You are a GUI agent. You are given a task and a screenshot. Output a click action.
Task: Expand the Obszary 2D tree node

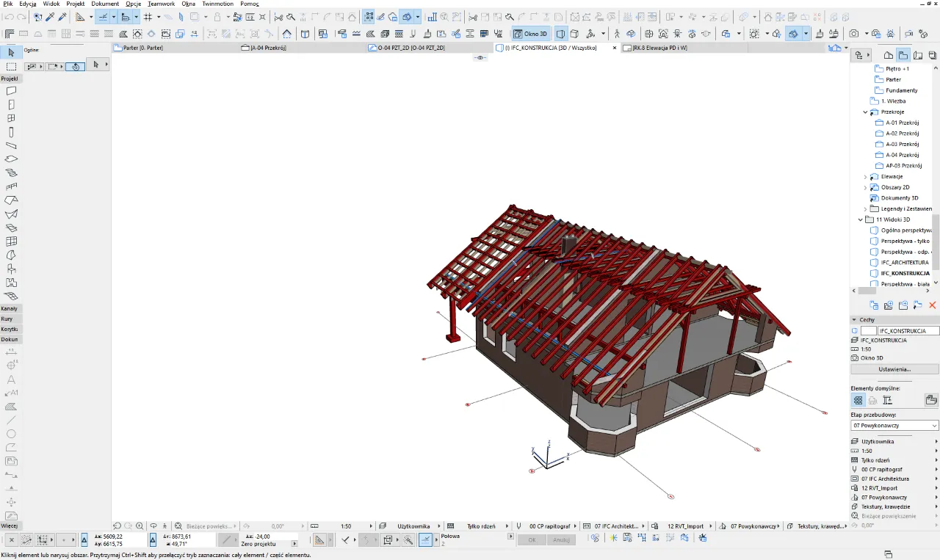tap(866, 188)
